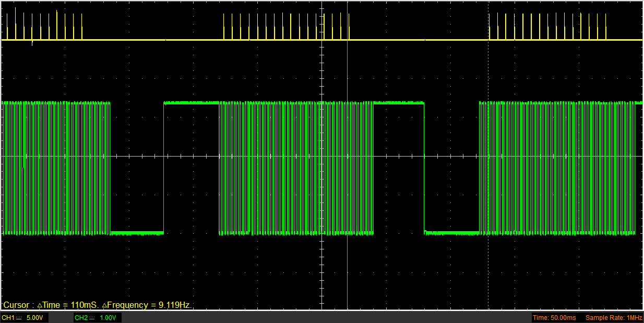Click the CH1 DC coupling symbol

(19, 317)
